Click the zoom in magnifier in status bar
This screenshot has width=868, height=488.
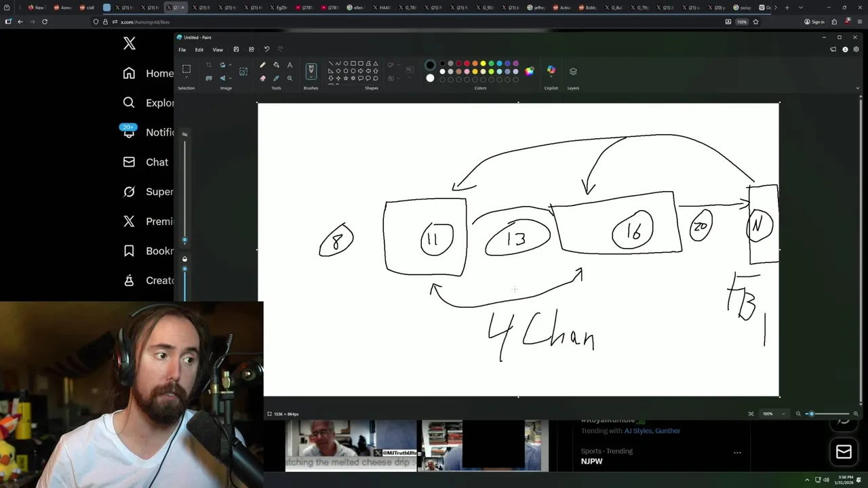point(855,413)
